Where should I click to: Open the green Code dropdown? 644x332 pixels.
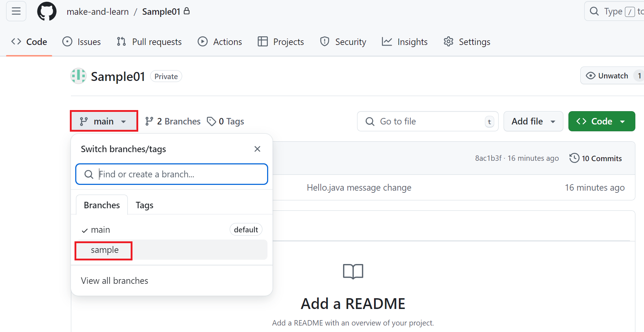602,121
